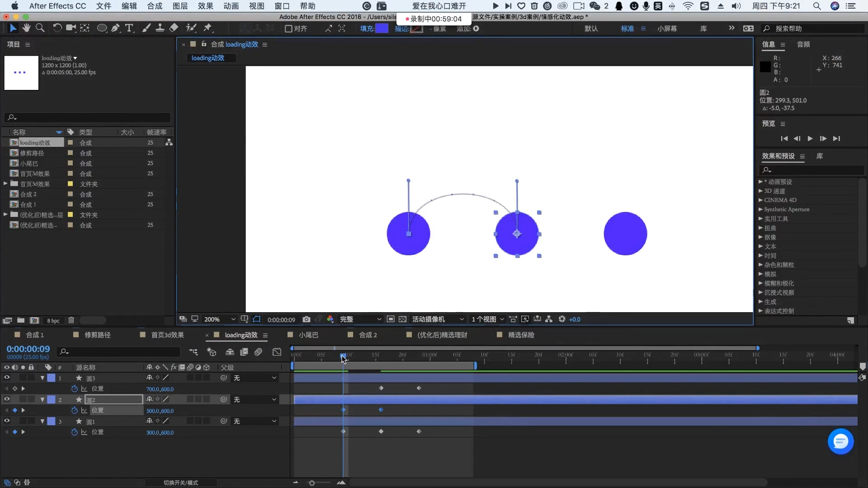Screen dimensions: 868x488
Task: Switch to the 修剪路径 timeline tab
Action: 97,335
